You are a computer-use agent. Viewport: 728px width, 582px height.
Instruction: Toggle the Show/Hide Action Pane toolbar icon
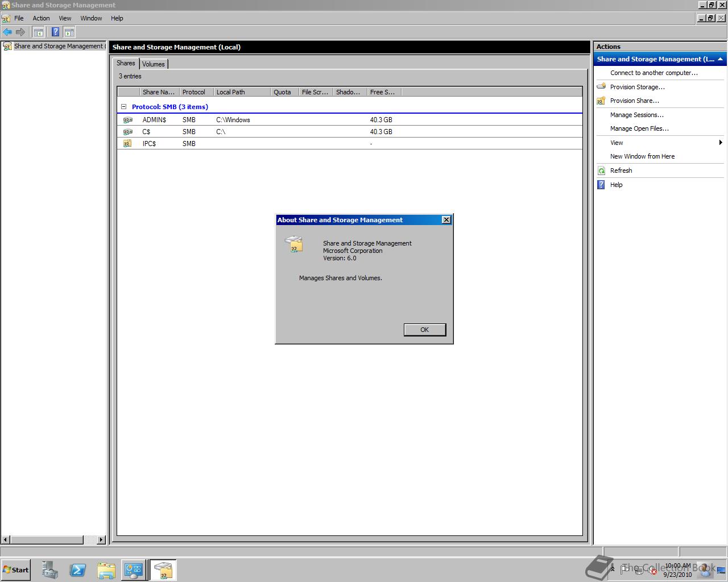coord(69,32)
